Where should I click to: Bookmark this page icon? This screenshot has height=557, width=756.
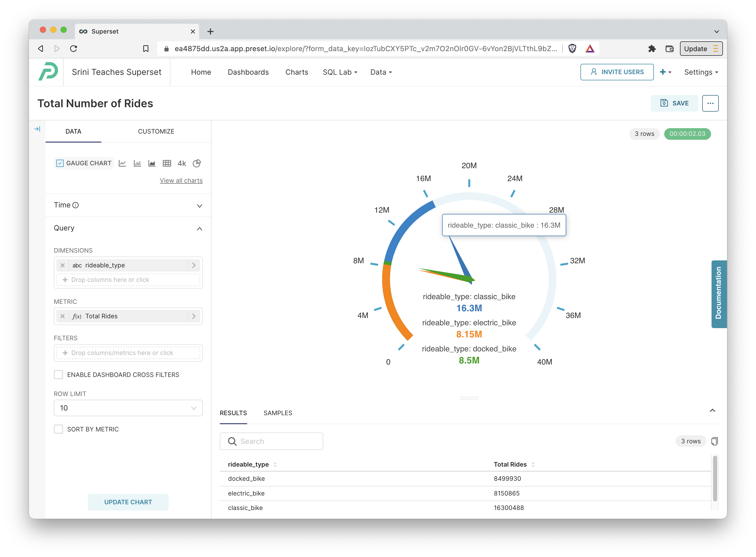[x=146, y=49]
